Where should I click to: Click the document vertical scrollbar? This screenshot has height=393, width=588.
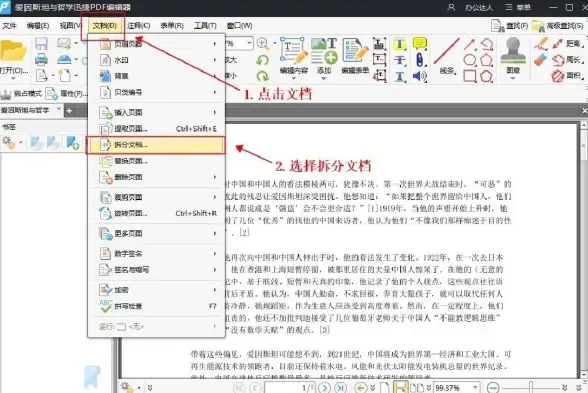pyautogui.click(x=584, y=249)
